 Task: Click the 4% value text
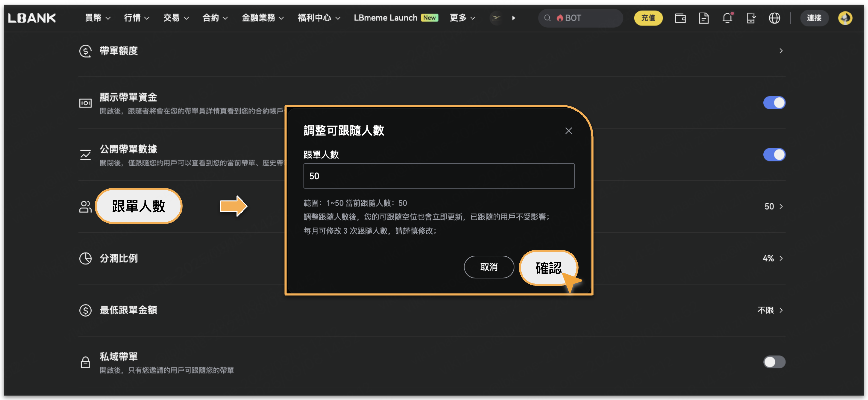(768, 258)
